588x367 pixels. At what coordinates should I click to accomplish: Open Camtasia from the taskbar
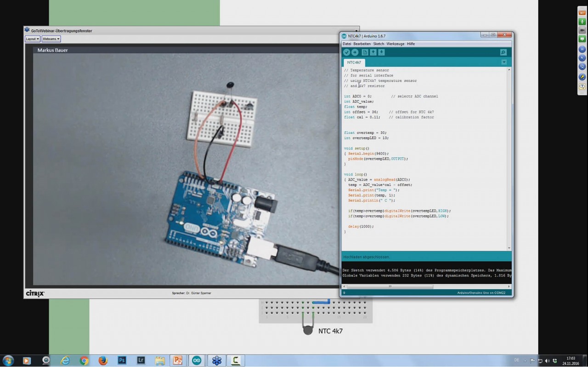[235, 360]
